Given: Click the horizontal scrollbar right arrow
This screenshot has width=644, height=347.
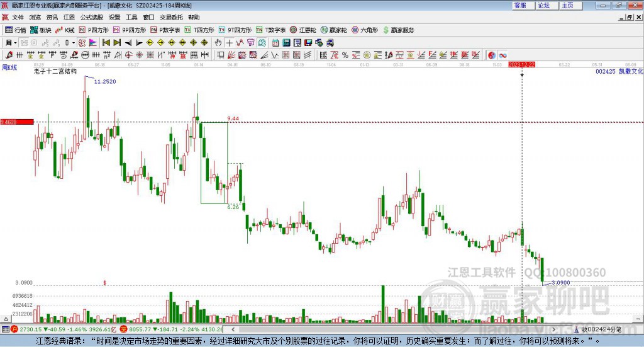Looking at the screenshot, I should click(553, 329).
